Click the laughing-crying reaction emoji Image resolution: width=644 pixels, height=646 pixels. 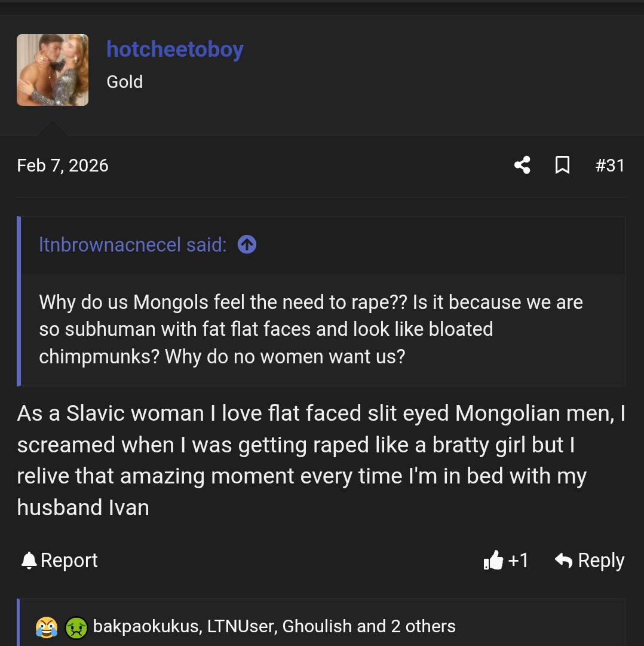pyautogui.click(x=47, y=627)
